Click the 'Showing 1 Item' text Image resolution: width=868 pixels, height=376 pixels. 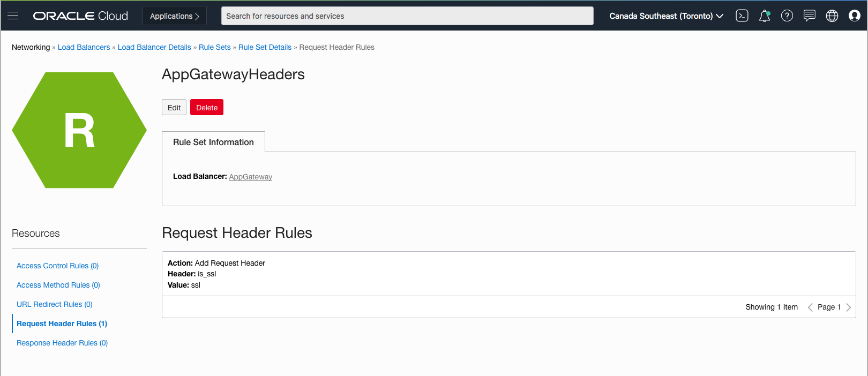click(772, 307)
